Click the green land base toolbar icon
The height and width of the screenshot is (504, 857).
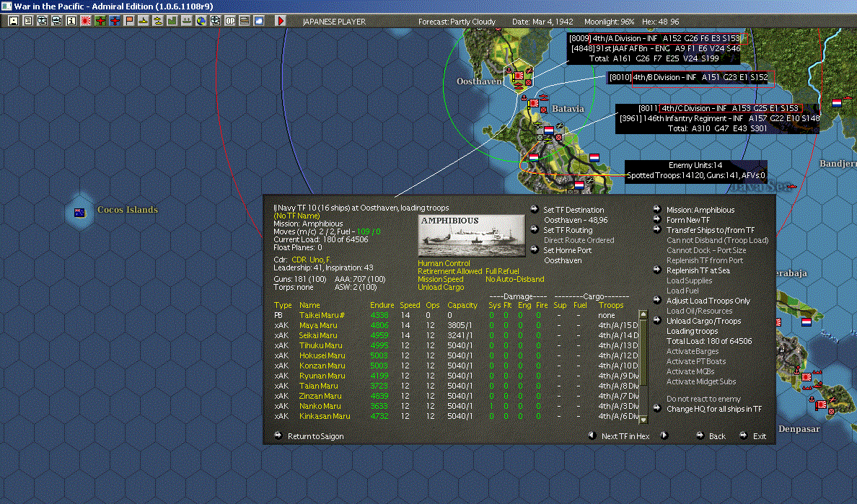(172, 21)
